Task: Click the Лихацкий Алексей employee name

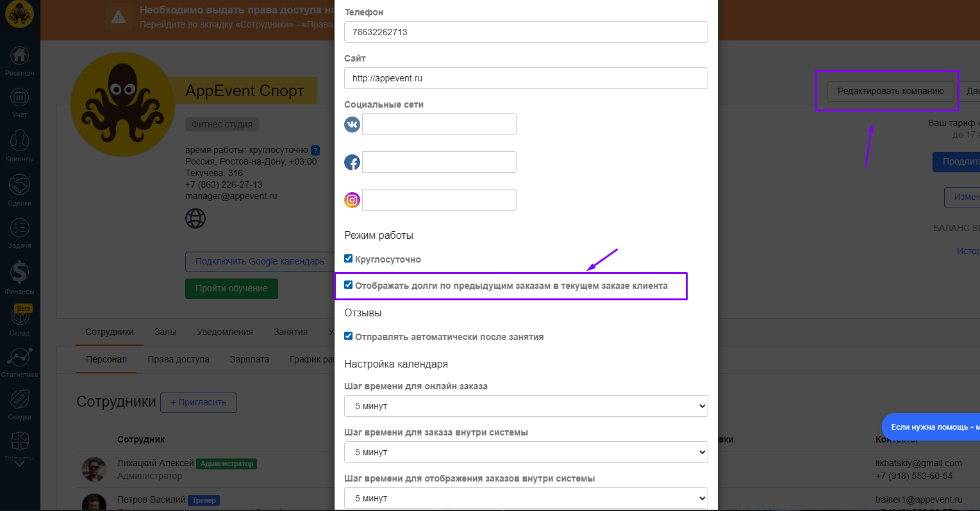Action: tap(156, 463)
